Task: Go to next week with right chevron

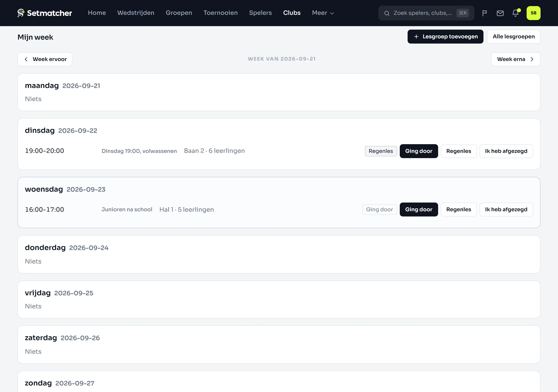Action: tap(532, 59)
